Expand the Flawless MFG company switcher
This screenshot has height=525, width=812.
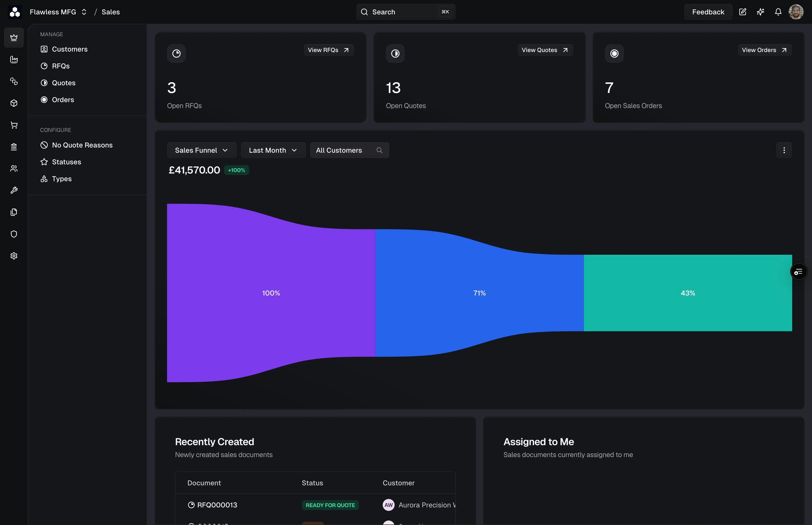pyautogui.click(x=58, y=12)
